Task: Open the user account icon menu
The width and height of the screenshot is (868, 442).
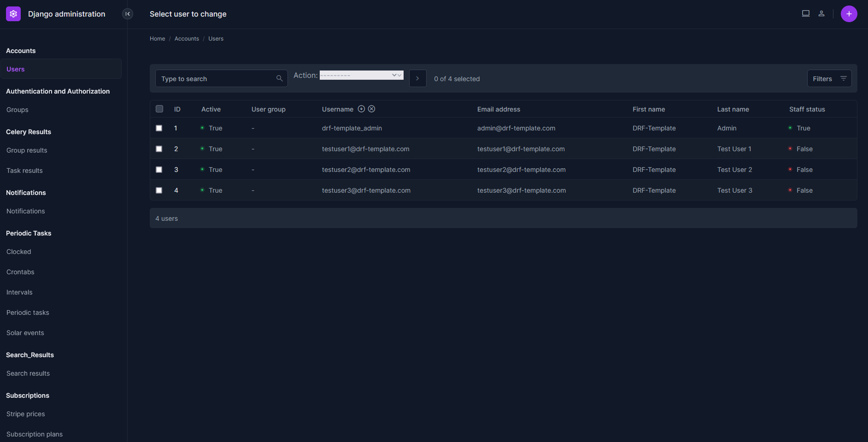Action: pyautogui.click(x=821, y=14)
